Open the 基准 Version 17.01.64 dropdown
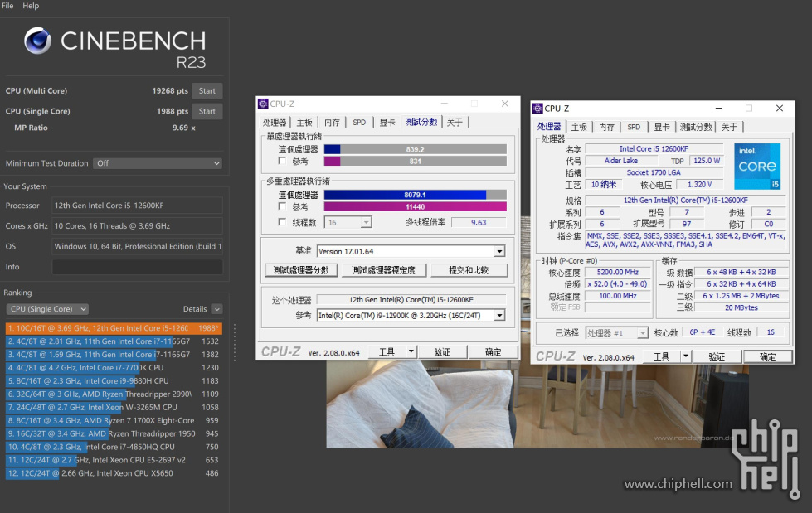Image resolution: width=812 pixels, height=513 pixels. (x=411, y=251)
